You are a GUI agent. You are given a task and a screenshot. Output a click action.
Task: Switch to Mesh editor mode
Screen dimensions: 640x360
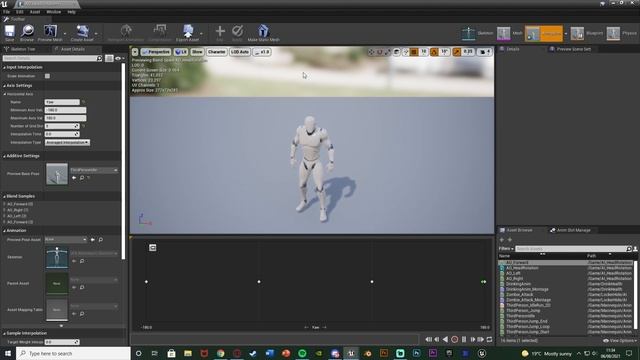click(509, 33)
